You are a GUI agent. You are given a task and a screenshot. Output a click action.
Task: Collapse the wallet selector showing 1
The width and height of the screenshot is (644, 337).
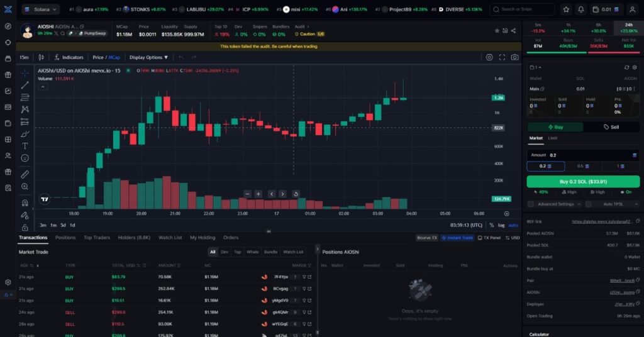pyautogui.click(x=536, y=67)
